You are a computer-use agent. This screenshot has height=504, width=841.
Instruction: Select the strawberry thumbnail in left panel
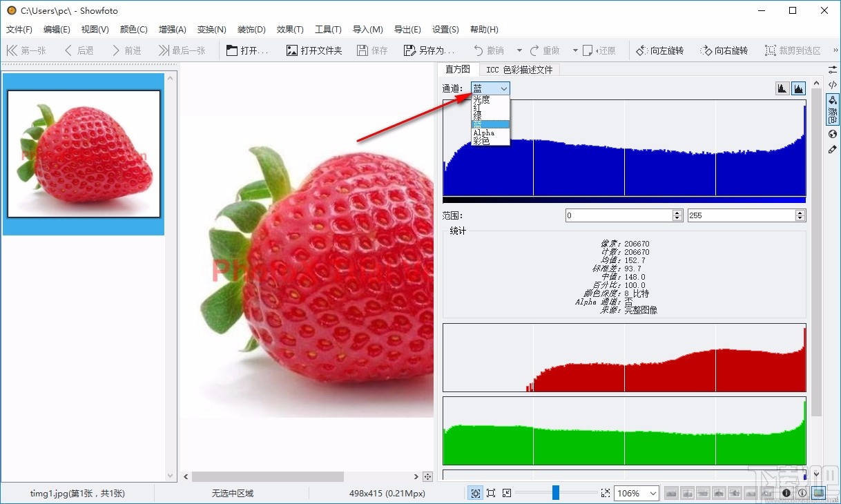[84, 154]
